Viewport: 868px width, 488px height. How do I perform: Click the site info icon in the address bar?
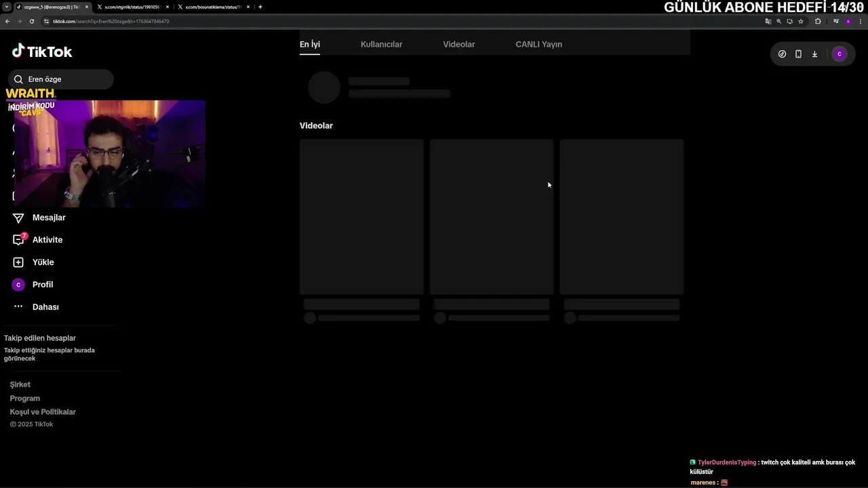47,21
